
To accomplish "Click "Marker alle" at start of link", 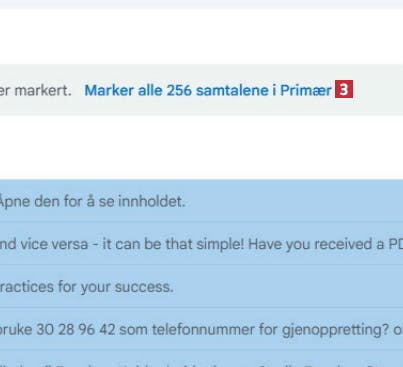I will click(123, 90).
